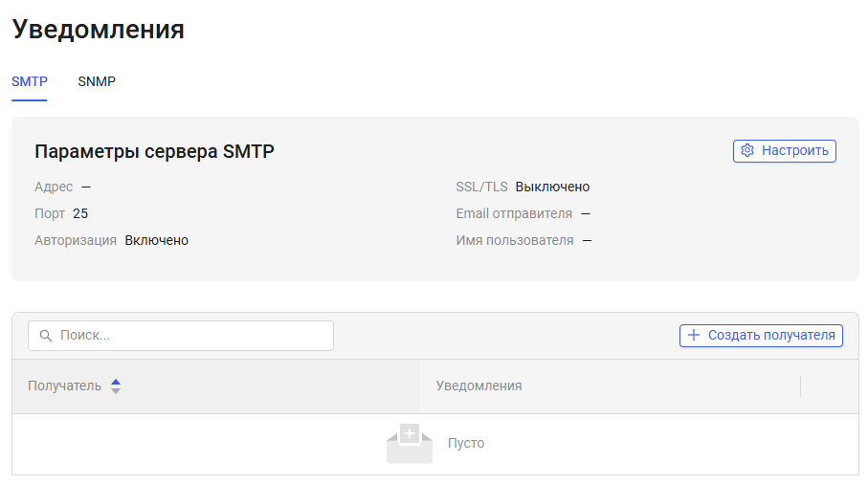This screenshot has height=485, width=868.
Task: Click the Параметры сервера SMTP heading
Action: point(154,151)
